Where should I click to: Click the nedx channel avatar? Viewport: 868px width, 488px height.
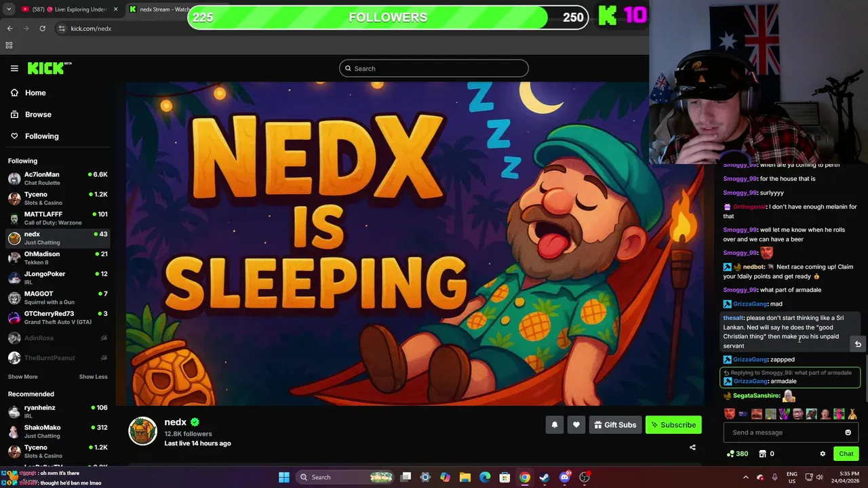tap(142, 431)
